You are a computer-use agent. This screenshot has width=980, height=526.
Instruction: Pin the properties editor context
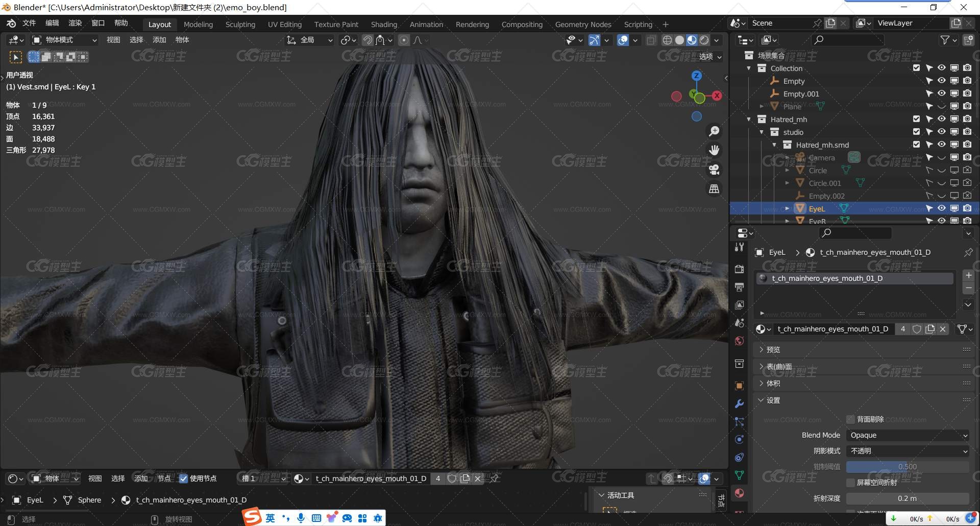(968, 252)
